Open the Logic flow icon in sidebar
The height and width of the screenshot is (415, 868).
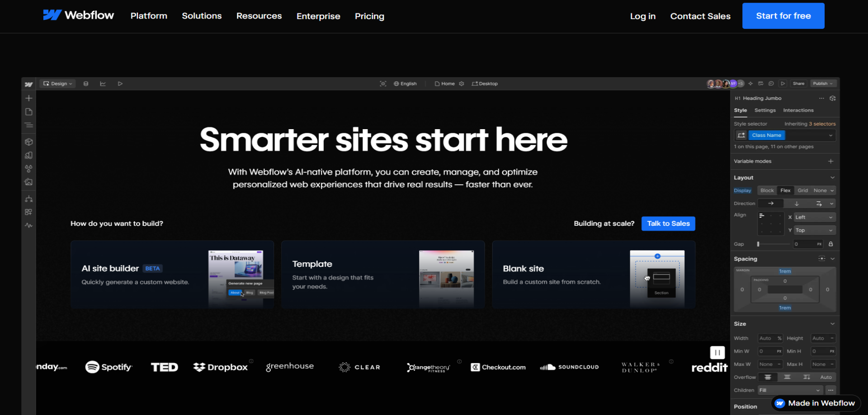click(28, 199)
